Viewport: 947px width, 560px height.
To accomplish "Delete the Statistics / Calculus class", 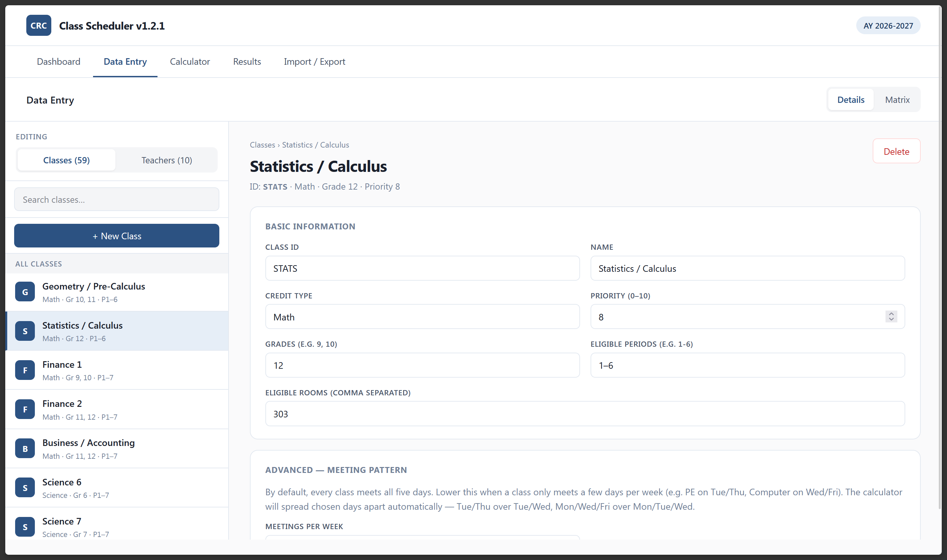I will point(896,151).
